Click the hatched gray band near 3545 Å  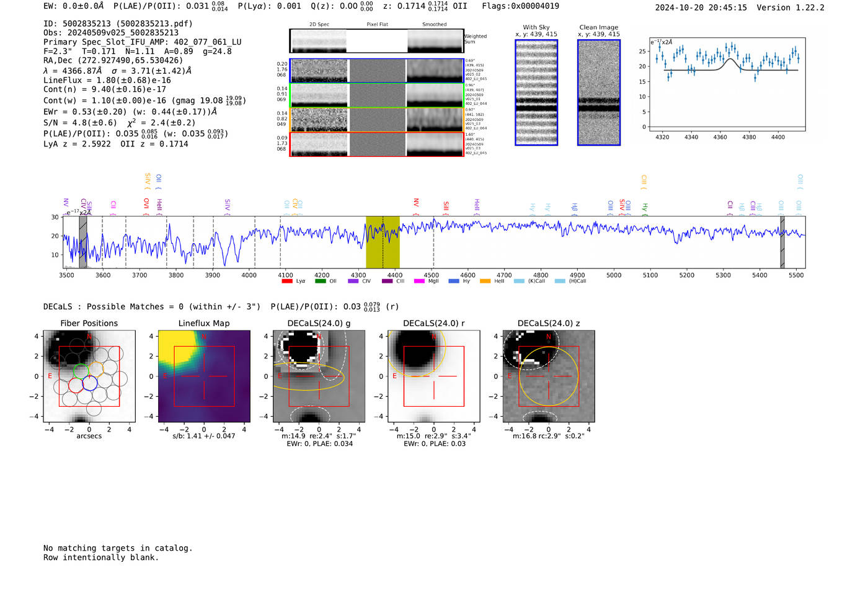click(x=82, y=242)
